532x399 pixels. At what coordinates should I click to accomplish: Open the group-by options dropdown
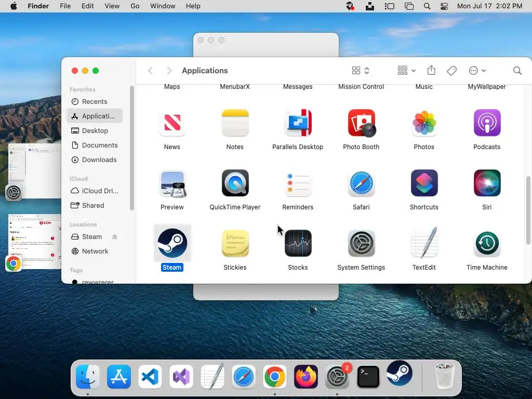(x=406, y=71)
